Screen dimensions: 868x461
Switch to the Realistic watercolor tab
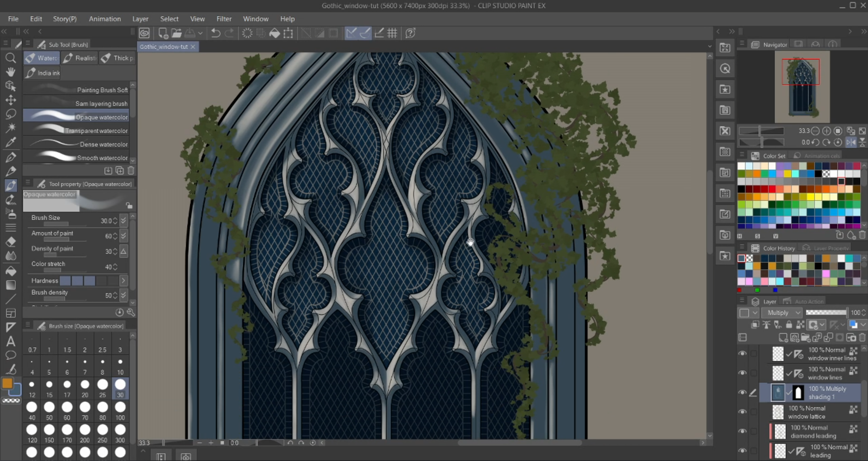[80, 58]
